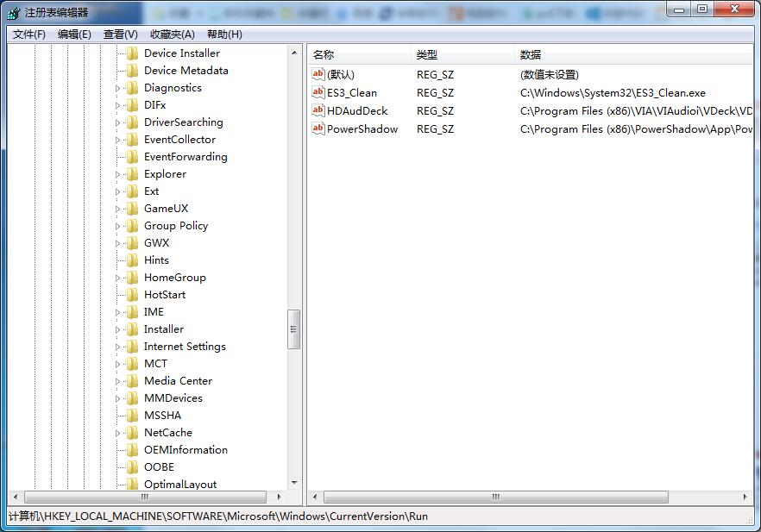Screen dimensions: 761x532
Task: Select the Internet Settings folder icon
Action: (131, 346)
